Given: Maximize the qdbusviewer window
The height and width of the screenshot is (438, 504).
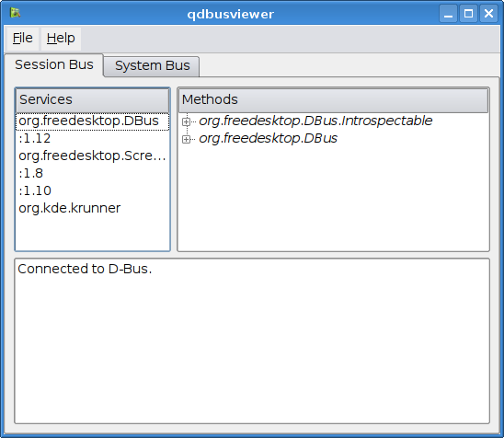Looking at the screenshot, I should [468, 14].
